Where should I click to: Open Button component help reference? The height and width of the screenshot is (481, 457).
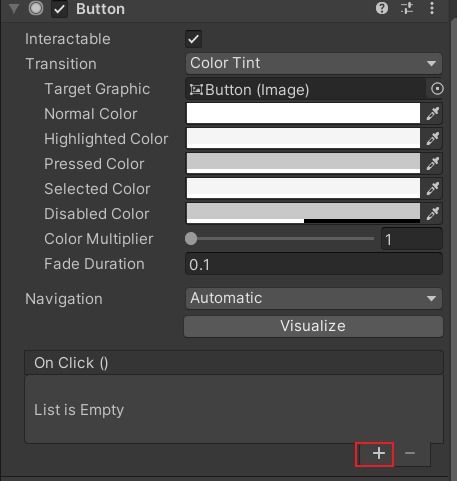coord(382,8)
